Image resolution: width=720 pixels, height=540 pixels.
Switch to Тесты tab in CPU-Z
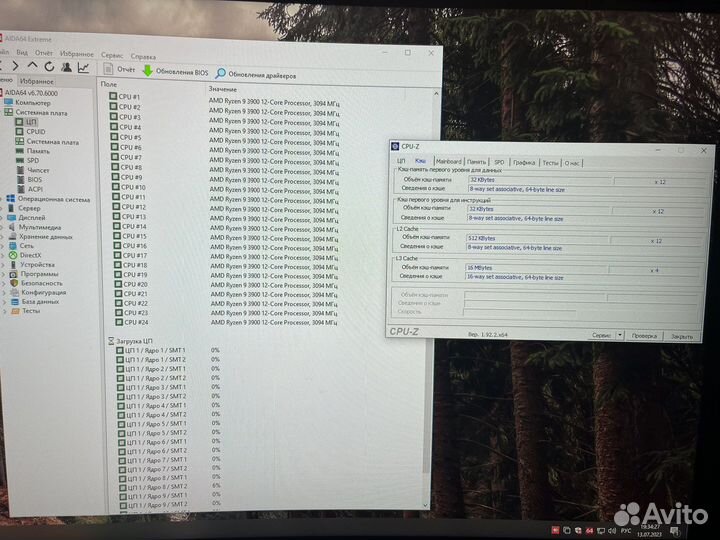[x=550, y=163]
